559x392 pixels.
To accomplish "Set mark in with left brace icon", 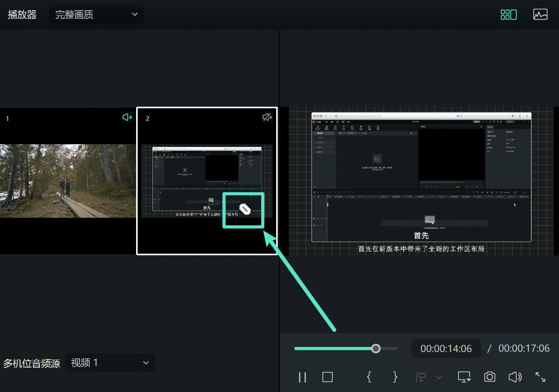I will [369, 377].
